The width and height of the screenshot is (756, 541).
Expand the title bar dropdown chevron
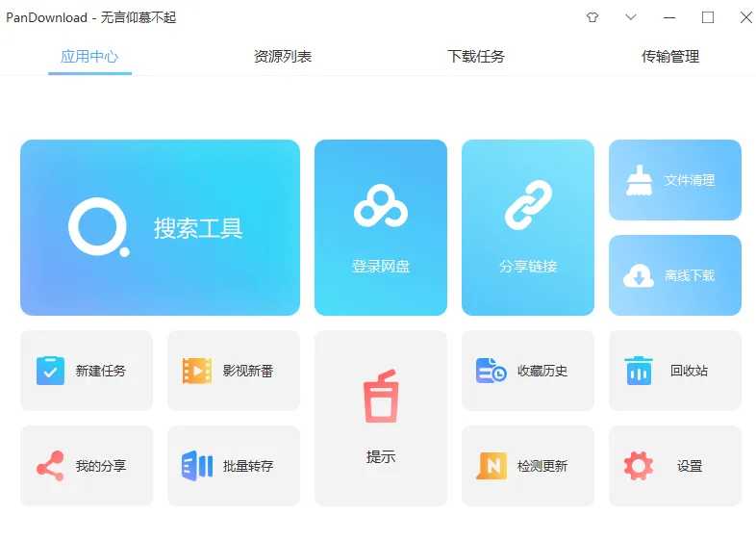[x=631, y=17]
